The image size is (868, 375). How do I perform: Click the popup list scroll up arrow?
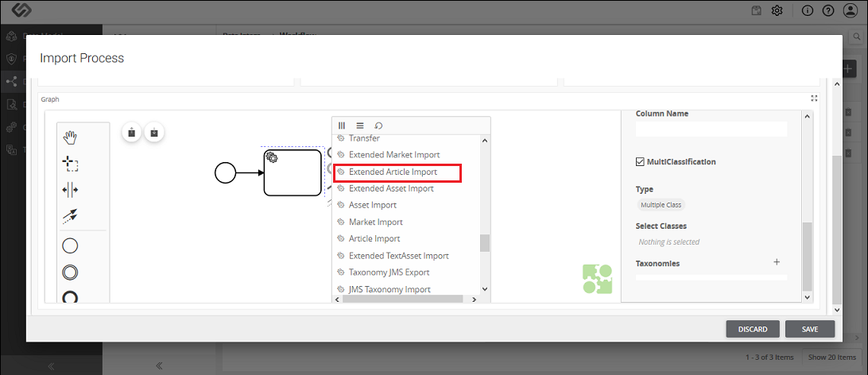point(485,141)
